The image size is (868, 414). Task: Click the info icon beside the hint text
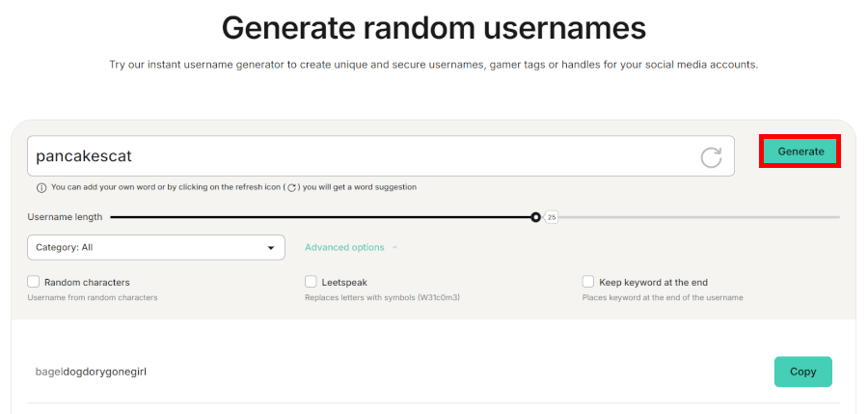click(41, 187)
